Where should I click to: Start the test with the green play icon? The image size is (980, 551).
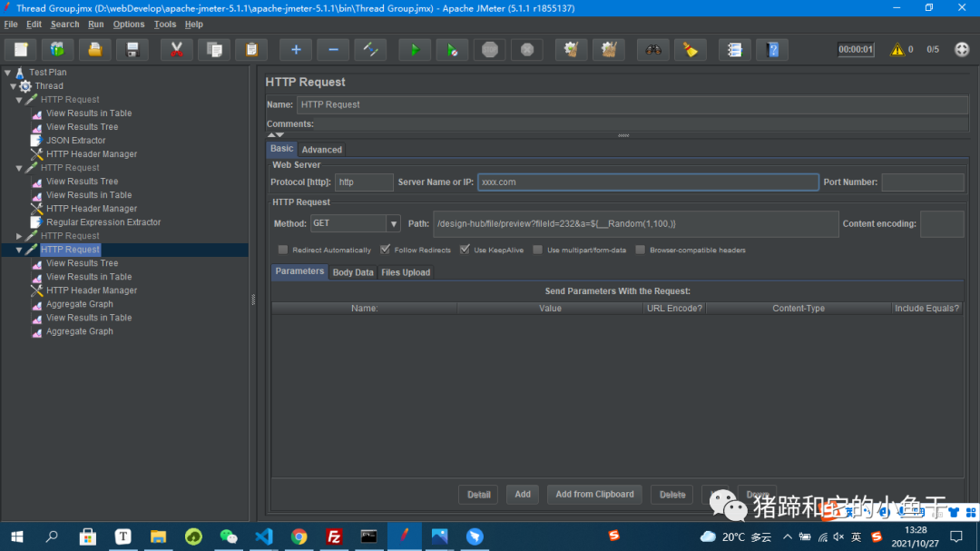[415, 49]
